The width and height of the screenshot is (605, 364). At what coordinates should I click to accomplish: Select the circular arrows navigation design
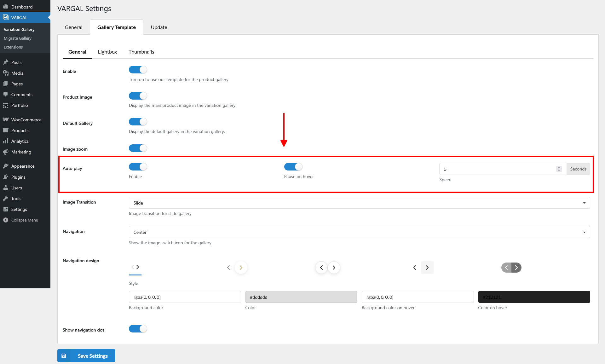point(328,268)
